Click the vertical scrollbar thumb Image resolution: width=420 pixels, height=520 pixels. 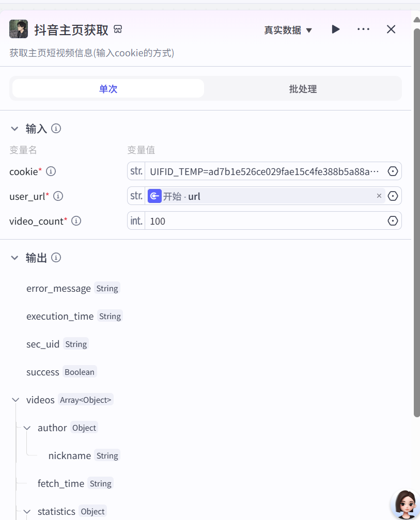[x=416, y=222]
